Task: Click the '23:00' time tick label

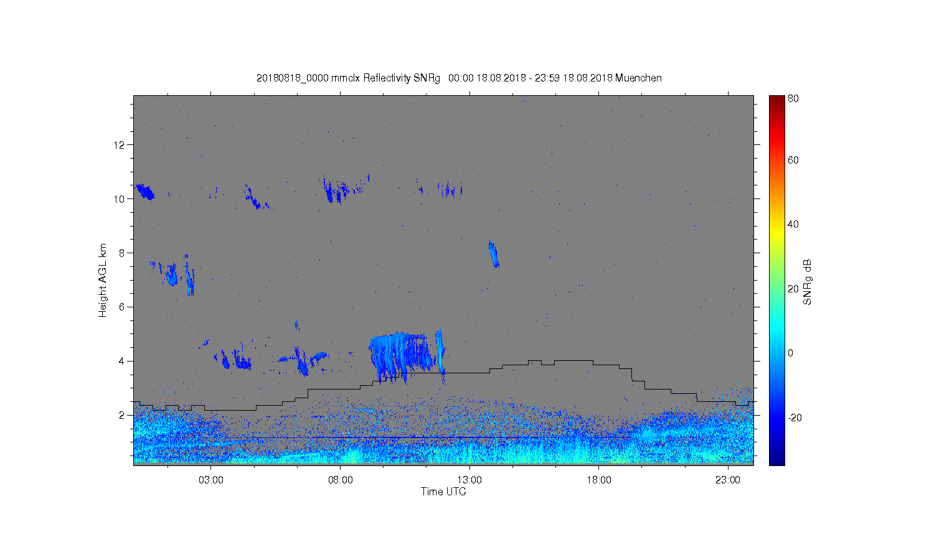Action: pos(728,480)
